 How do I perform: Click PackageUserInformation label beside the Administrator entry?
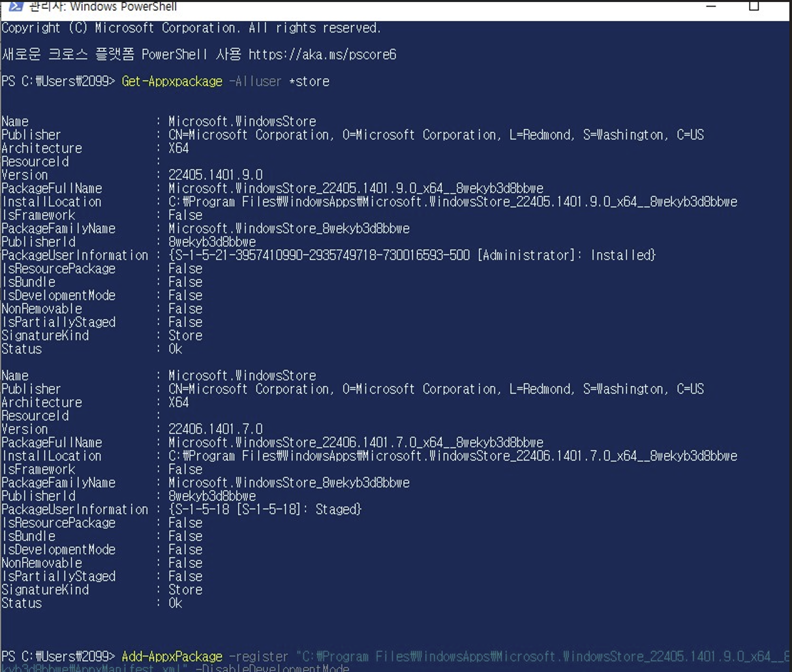click(75, 255)
